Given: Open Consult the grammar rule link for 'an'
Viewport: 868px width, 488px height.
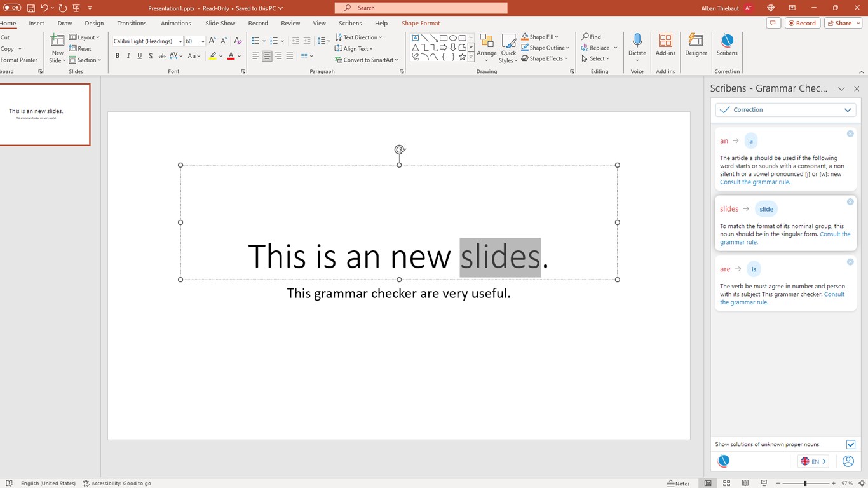Looking at the screenshot, I should click(754, 182).
